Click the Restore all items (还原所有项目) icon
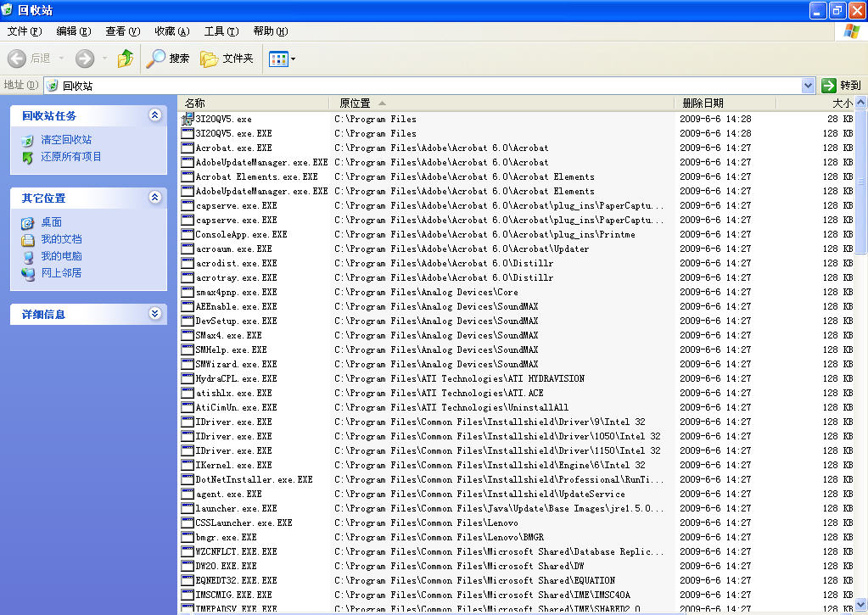868x615 pixels. (x=28, y=158)
